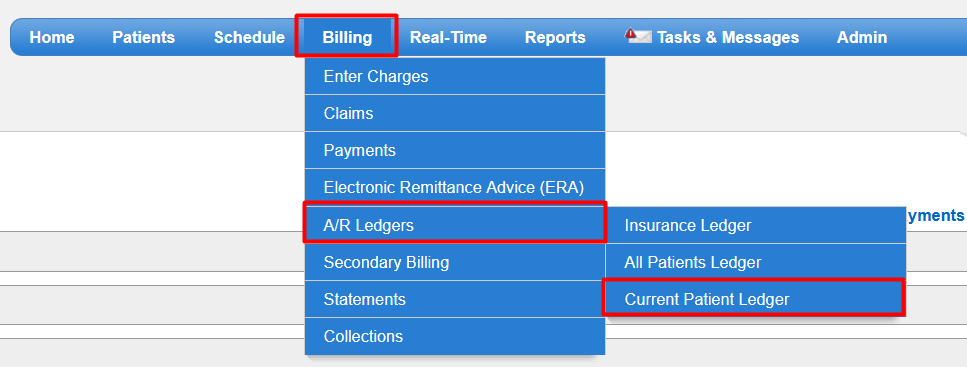Open Electronic Remittance Advice (ERA)
The width and height of the screenshot is (967, 367).
coord(455,188)
